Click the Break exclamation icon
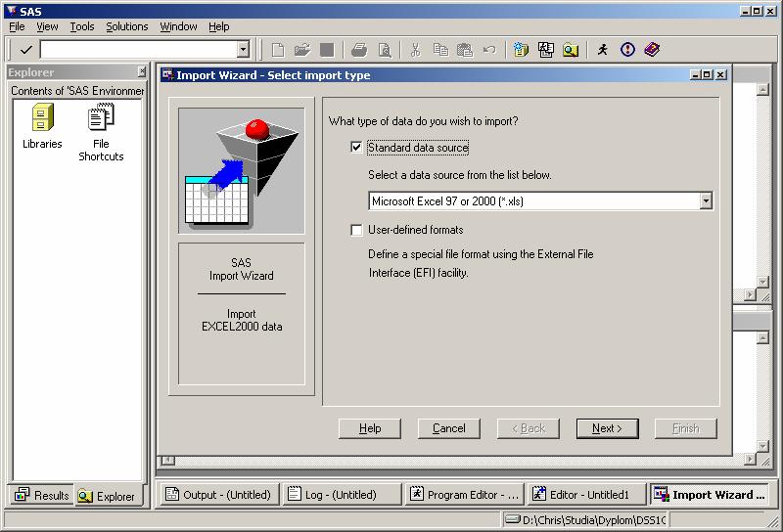783x532 pixels. [627, 50]
